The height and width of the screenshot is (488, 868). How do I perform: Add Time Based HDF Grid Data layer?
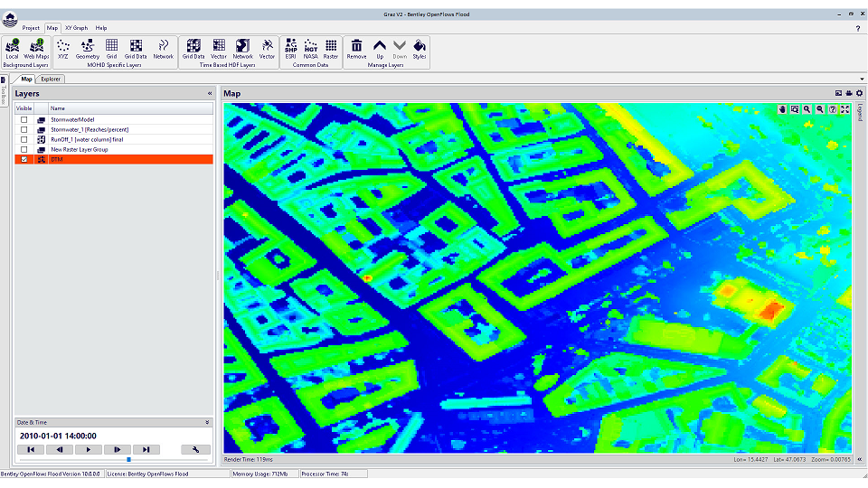pos(193,49)
